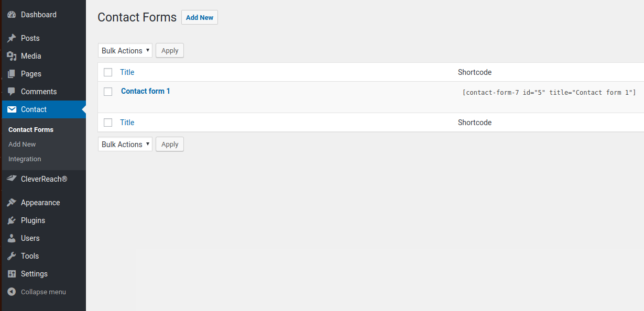
Task: Click Add New button beside heading
Action: point(200,17)
